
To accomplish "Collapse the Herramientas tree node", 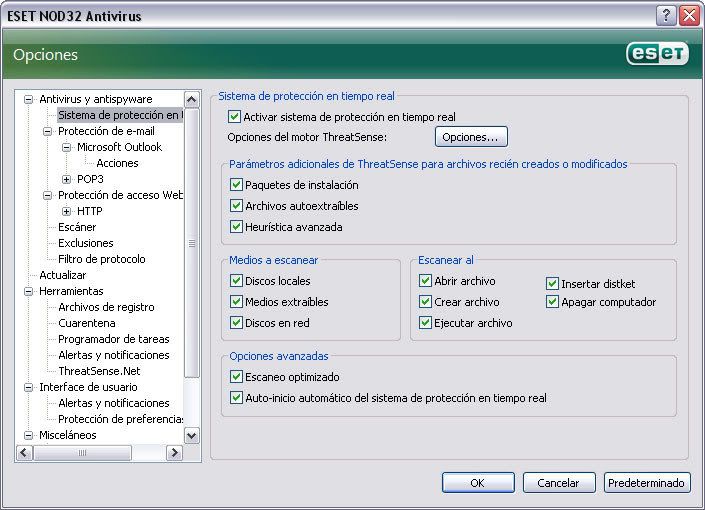I will point(28,291).
